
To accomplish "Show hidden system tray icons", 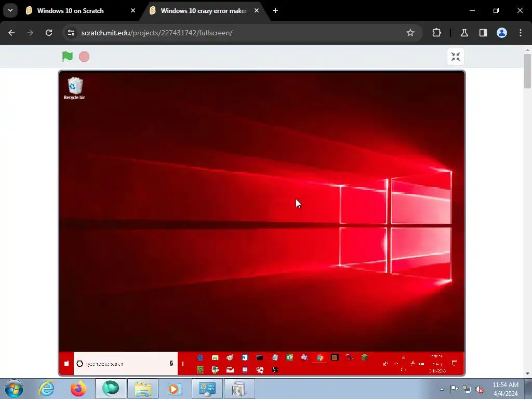I will pos(442,389).
